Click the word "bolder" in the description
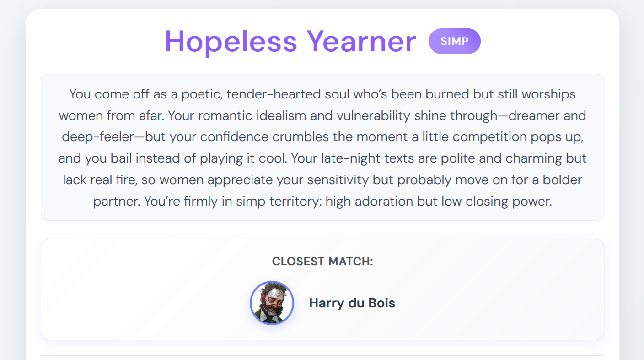The height and width of the screenshot is (360, 644). coord(562,180)
